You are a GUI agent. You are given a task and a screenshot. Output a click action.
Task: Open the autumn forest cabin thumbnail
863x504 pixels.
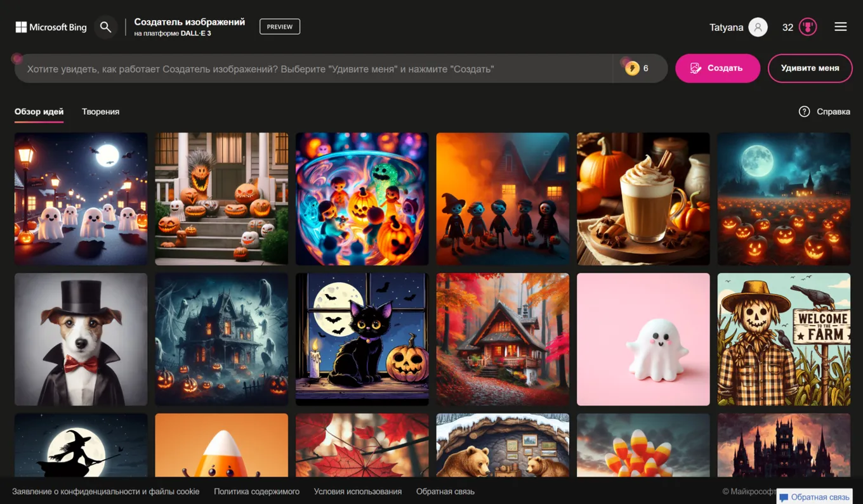click(x=503, y=339)
